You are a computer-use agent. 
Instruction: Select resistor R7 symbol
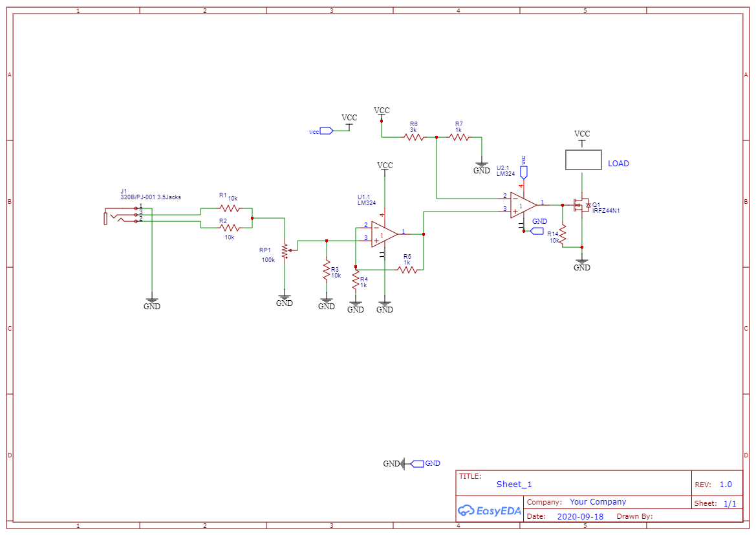point(459,138)
